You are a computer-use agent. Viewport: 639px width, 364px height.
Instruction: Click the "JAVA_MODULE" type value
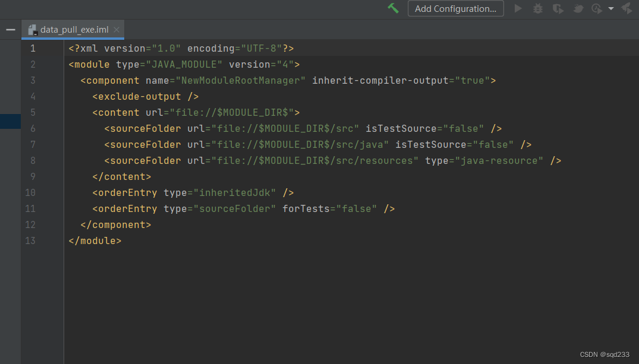(x=184, y=64)
